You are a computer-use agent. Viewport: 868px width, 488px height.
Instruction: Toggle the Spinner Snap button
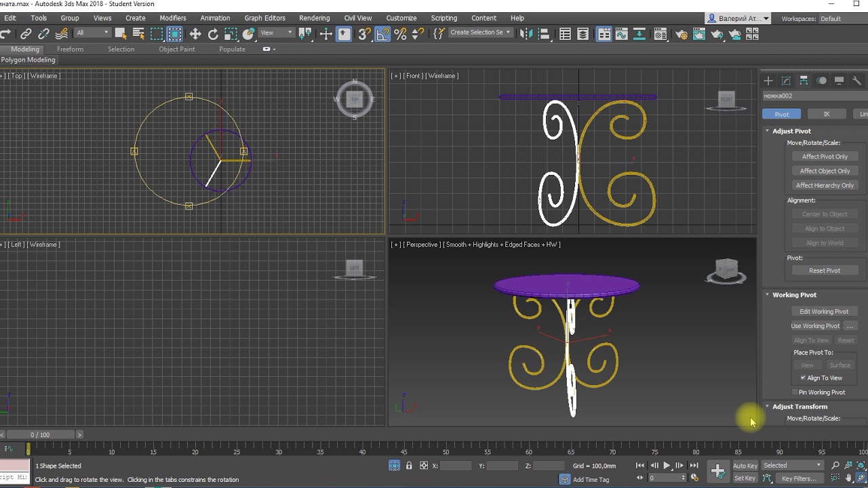tap(418, 33)
